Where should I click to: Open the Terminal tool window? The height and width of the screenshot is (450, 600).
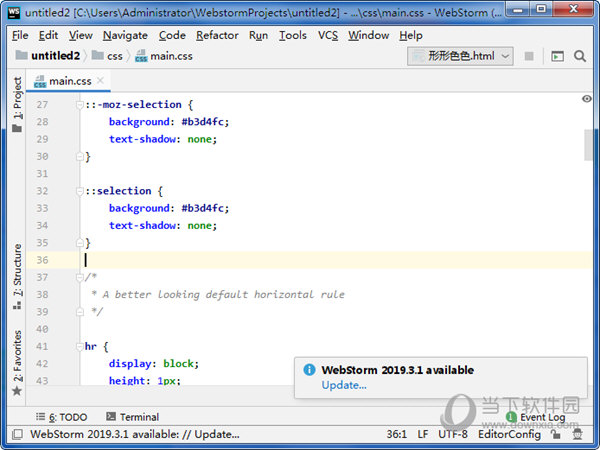(x=132, y=417)
